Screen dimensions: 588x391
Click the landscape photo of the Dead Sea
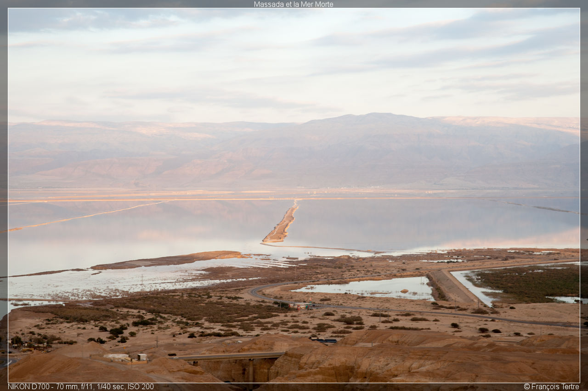tap(294, 195)
